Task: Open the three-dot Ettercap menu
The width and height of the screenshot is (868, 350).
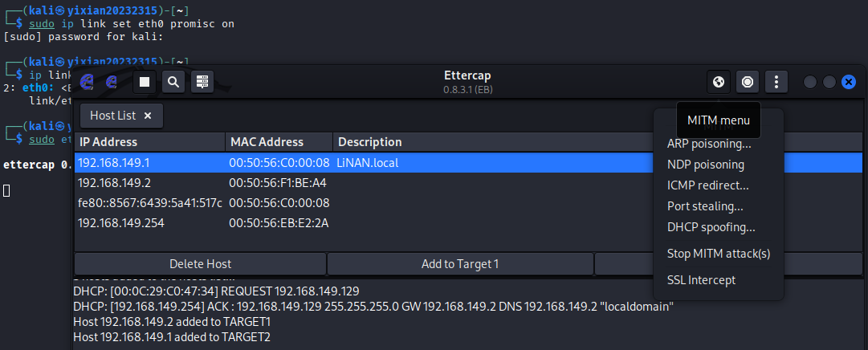Action: coord(776,81)
